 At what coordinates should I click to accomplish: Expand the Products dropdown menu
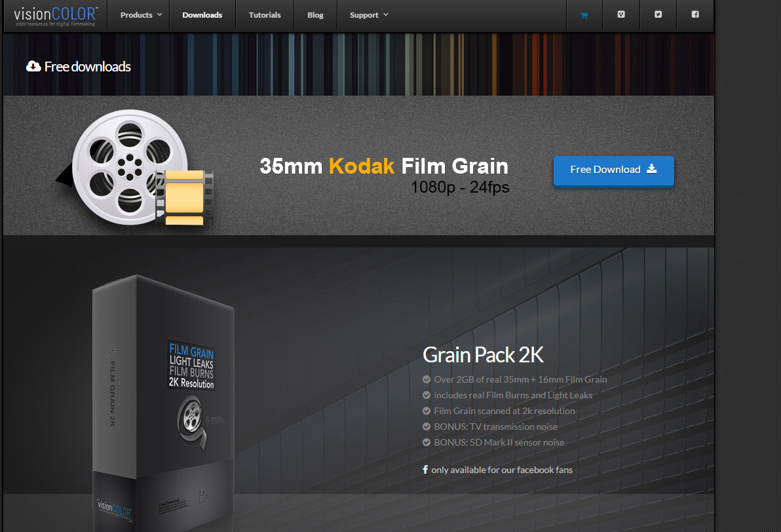pos(141,15)
